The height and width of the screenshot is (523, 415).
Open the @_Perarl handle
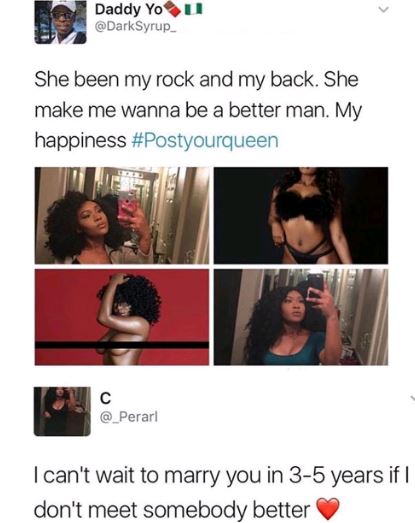(129, 417)
